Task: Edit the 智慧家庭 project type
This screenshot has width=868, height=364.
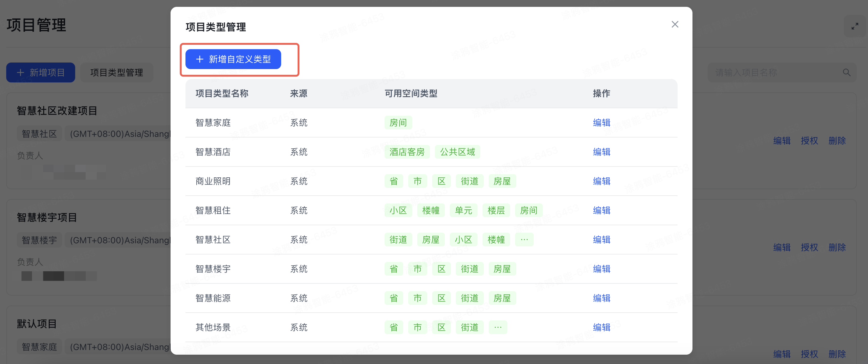Action: [x=601, y=123]
